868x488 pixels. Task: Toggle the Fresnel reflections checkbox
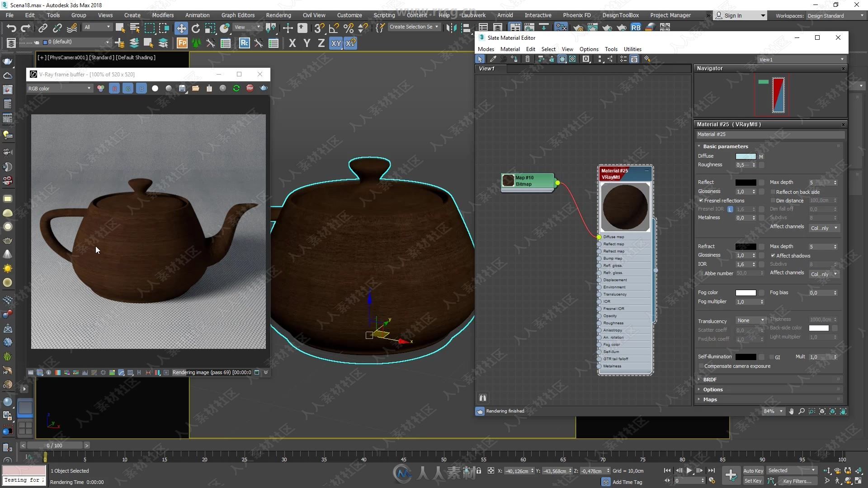[701, 200]
